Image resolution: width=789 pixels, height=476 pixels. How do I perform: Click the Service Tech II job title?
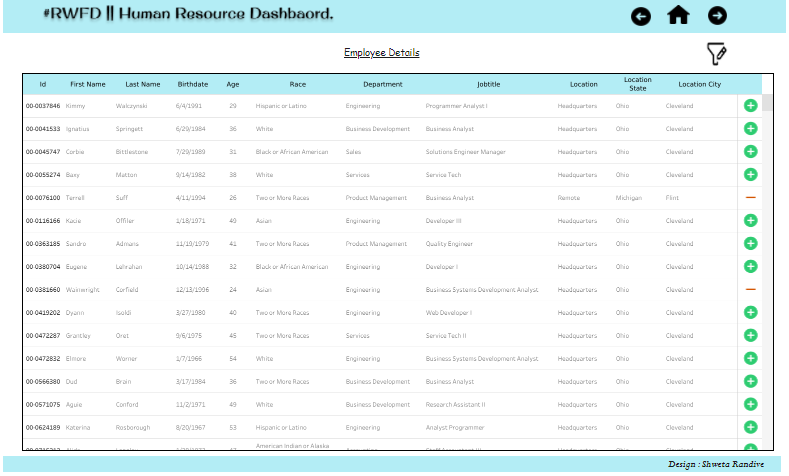[446, 336]
